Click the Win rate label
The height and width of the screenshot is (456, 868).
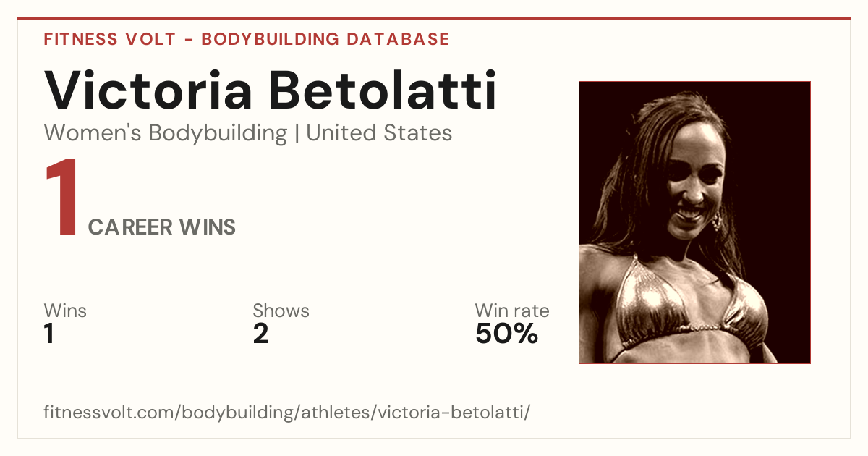(512, 311)
